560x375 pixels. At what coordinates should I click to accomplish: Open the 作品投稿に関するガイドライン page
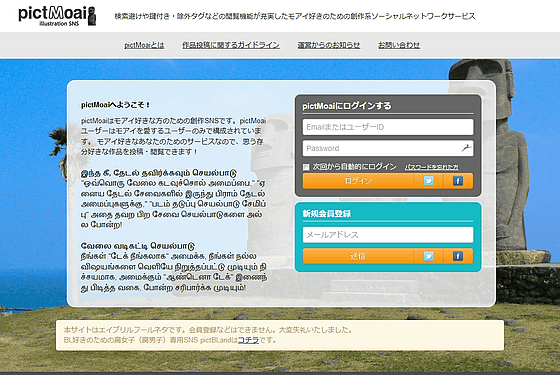[231, 45]
